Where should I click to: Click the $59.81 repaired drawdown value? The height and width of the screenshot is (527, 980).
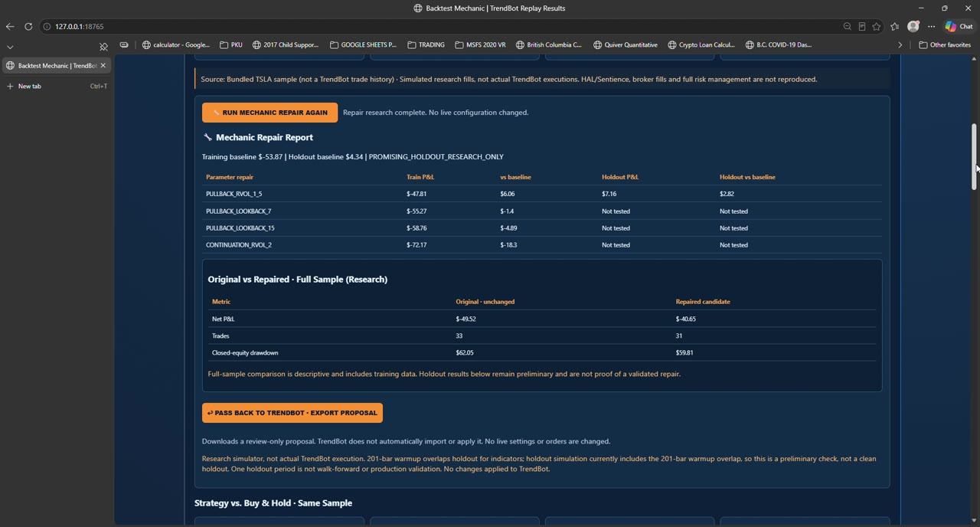684,353
